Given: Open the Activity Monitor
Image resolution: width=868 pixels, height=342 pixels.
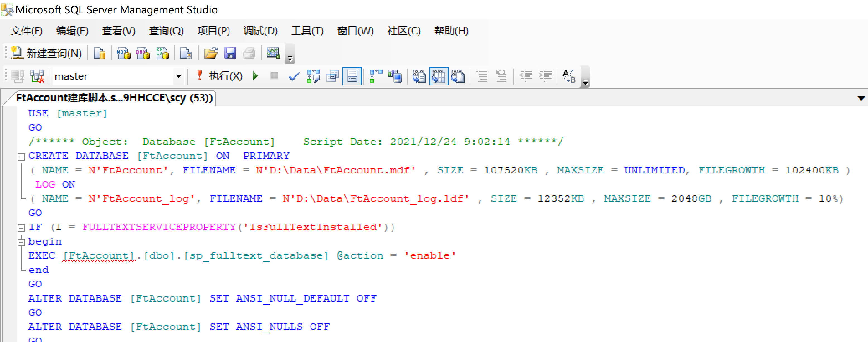Looking at the screenshot, I should pyautogui.click(x=273, y=53).
